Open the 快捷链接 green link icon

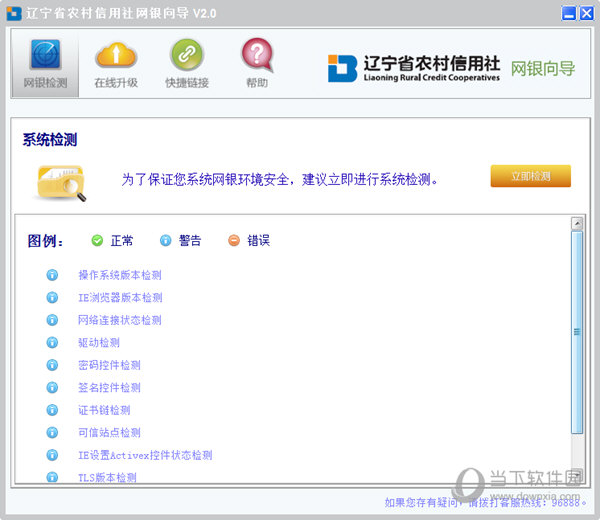(x=187, y=54)
